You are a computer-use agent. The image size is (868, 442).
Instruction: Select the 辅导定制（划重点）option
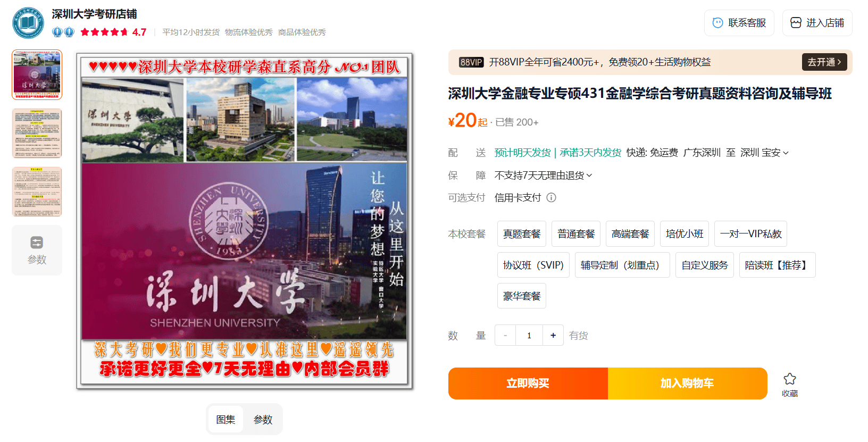[x=622, y=265]
